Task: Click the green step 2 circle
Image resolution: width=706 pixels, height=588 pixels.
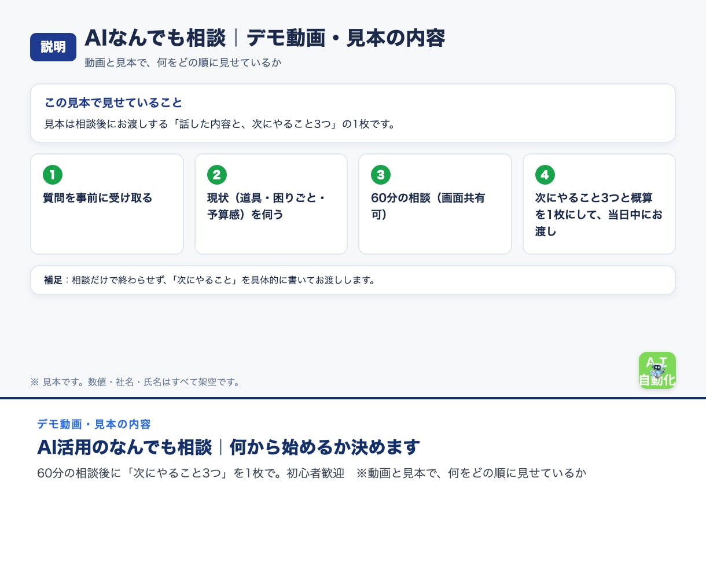Action: (x=217, y=175)
